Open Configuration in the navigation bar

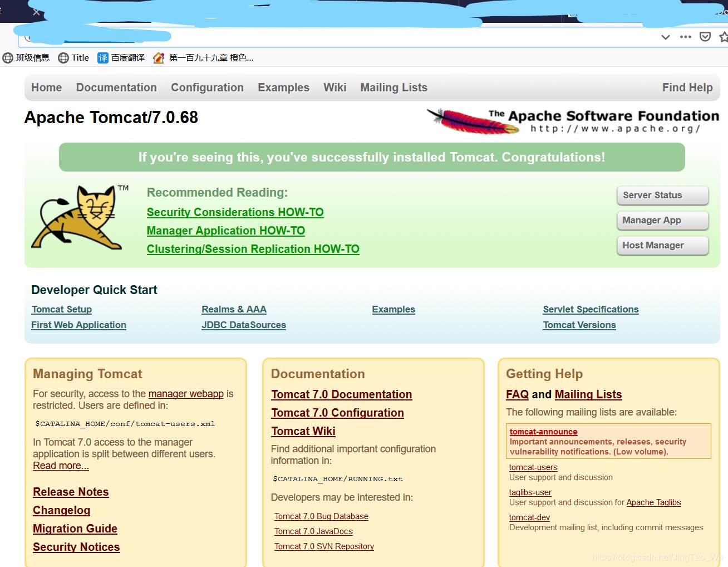[207, 87]
